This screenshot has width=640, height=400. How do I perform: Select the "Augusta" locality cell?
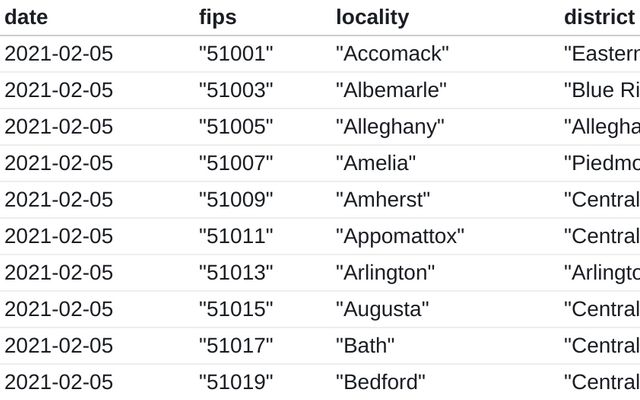click(x=382, y=309)
